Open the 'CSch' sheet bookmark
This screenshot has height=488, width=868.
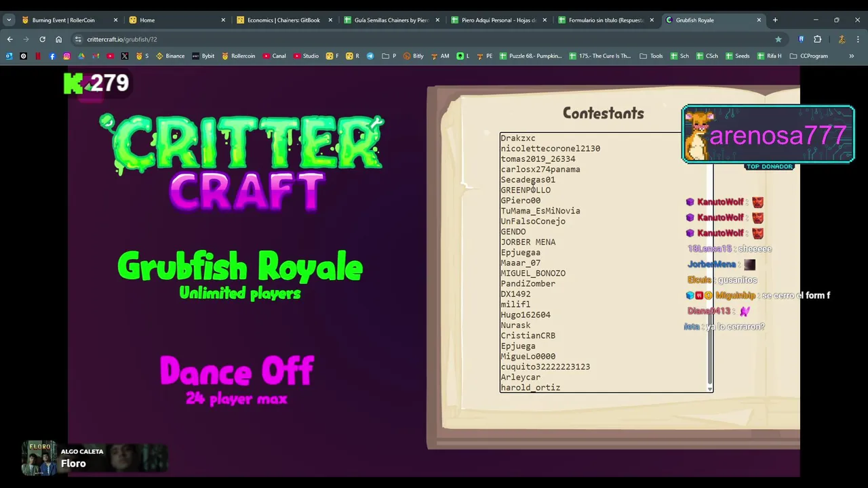pyautogui.click(x=707, y=56)
